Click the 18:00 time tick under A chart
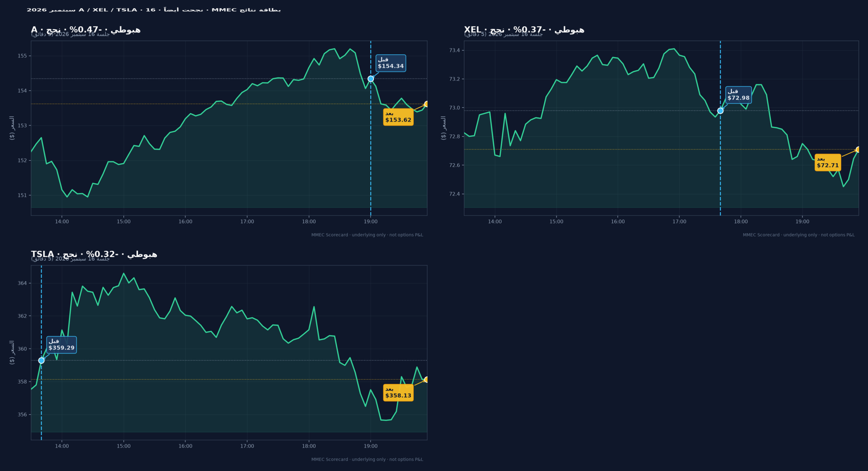 [309, 222]
